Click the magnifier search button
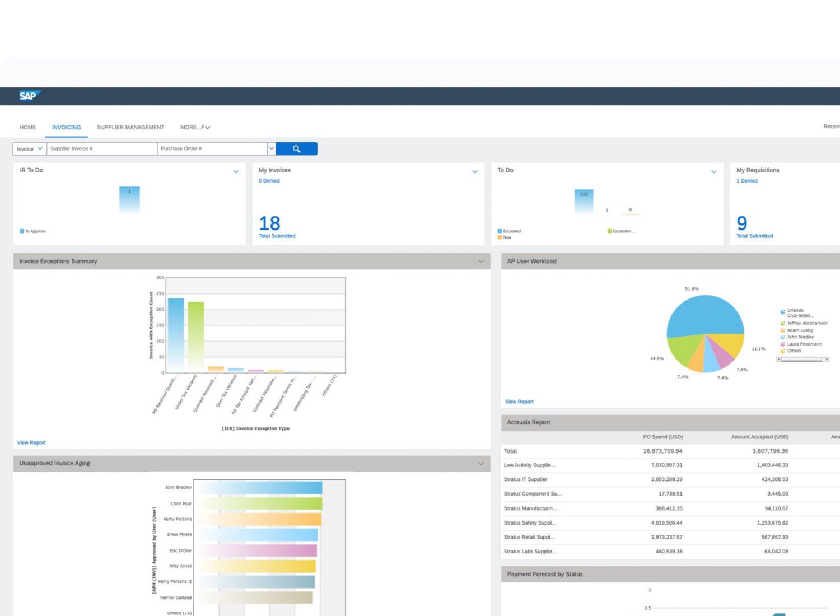The image size is (840, 616). point(296,149)
